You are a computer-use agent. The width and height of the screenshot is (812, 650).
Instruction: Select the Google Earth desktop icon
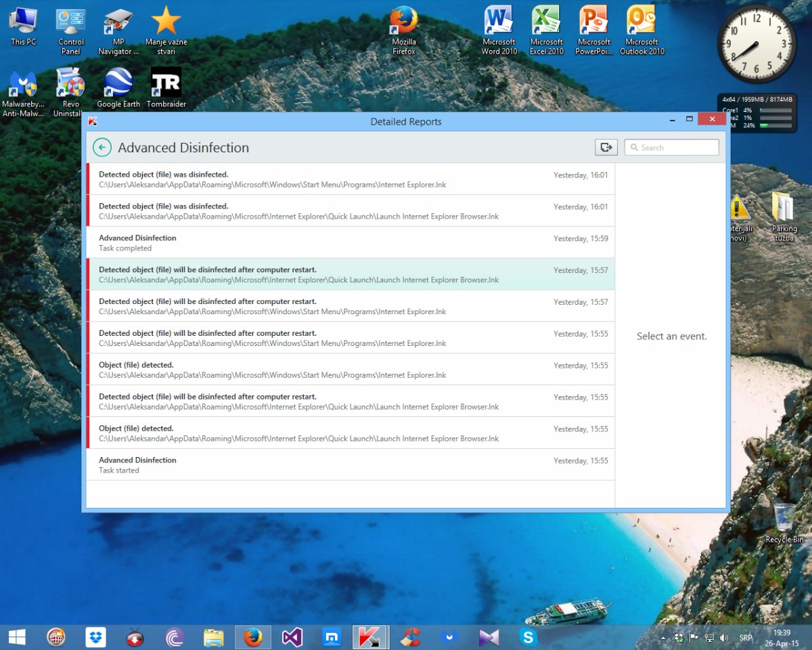pos(118,88)
